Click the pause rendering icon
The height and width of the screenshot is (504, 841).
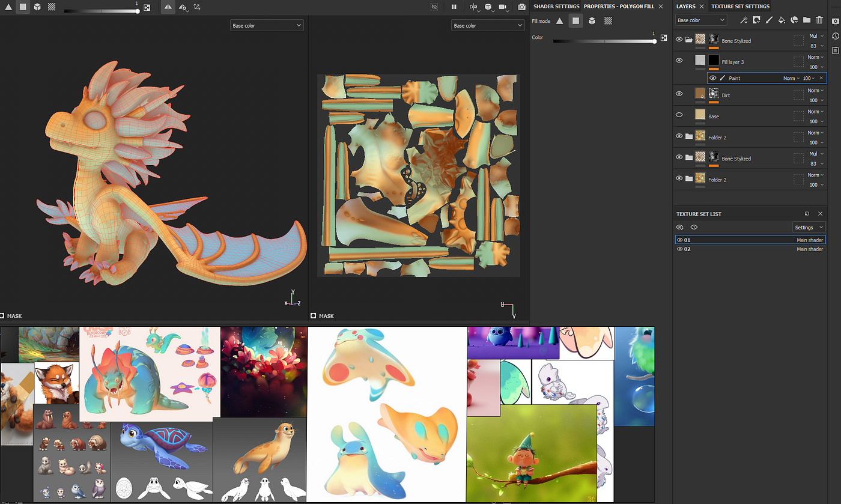(454, 7)
